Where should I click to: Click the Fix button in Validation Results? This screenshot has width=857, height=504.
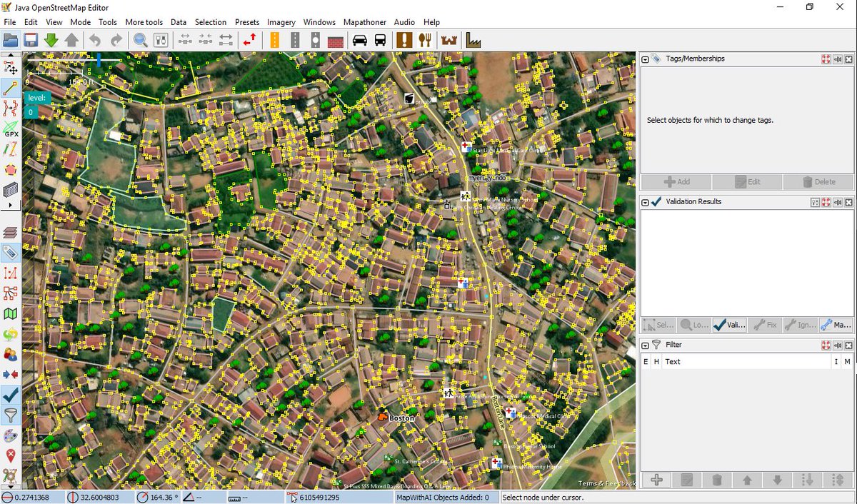tap(764, 325)
